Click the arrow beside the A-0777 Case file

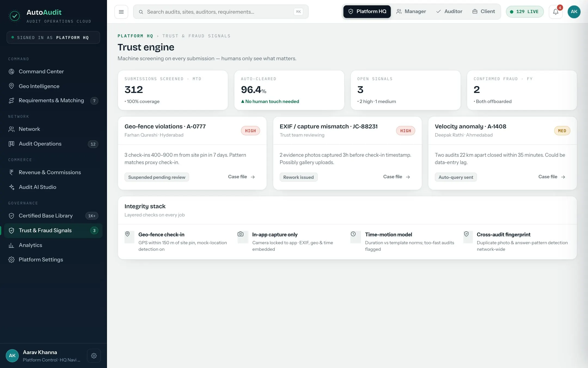coord(253,177)
